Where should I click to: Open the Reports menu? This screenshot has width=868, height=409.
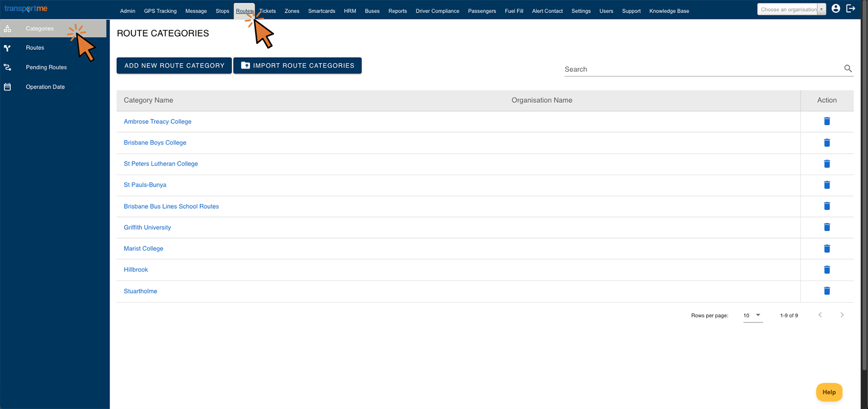click(398, 11)
